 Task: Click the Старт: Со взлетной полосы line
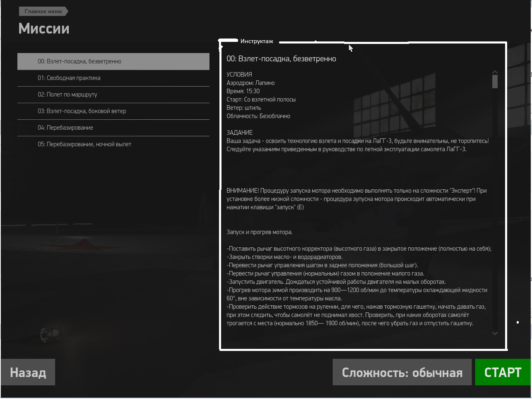point(261,99)
